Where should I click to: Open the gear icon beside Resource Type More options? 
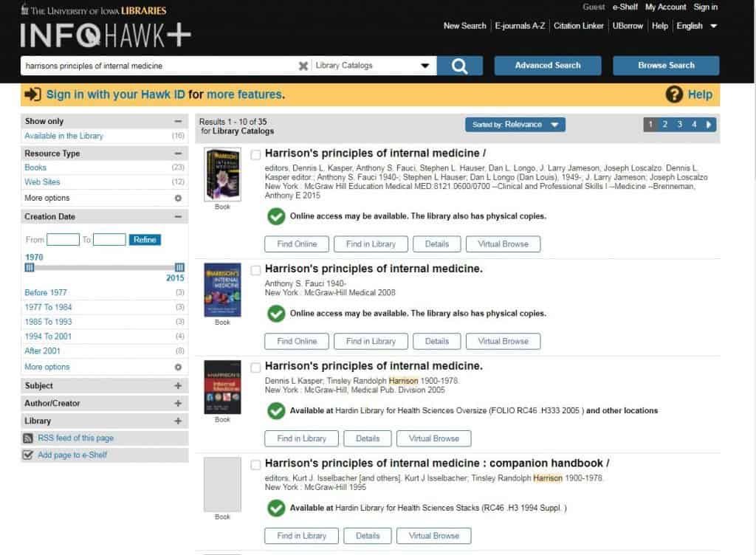[x=178, y=198]
